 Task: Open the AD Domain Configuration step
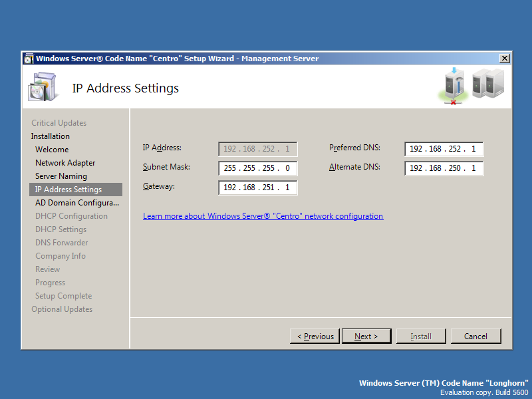coord(77,203)
